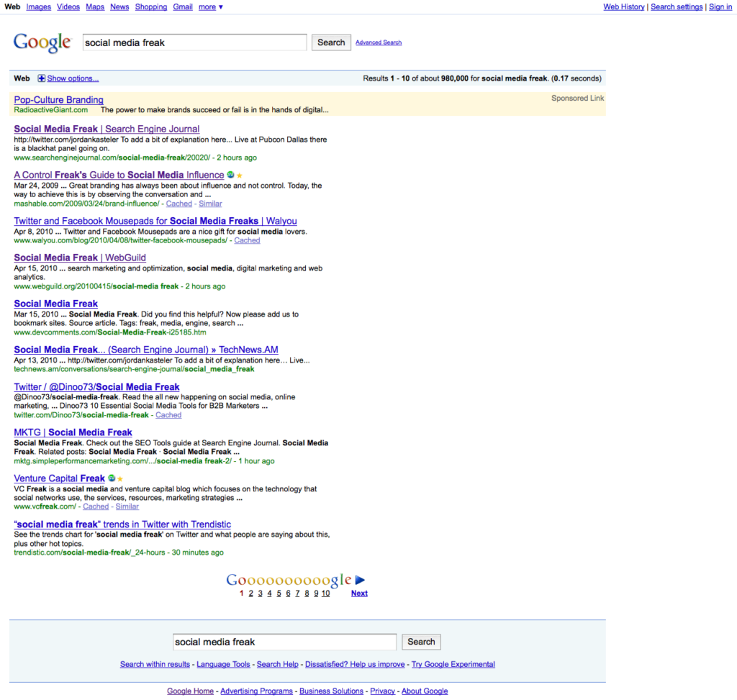Open Twitter and Facebook Mousepads Walyou result
This screenshot has width=737, height=700.
[x=155, y=221]
